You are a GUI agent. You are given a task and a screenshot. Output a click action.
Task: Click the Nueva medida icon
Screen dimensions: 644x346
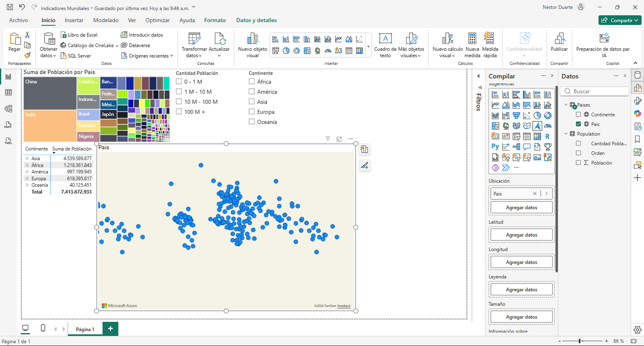[x=472, y=39]
